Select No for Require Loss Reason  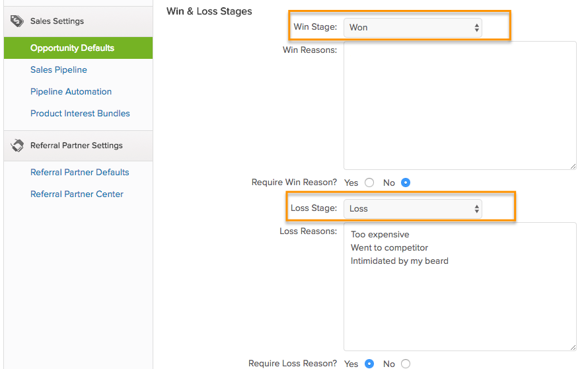tap(406, 364)
